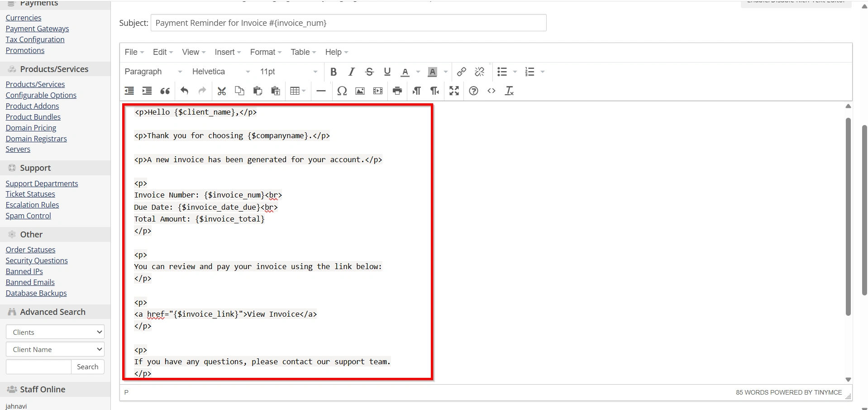
Task: Increase indent of the paragraph
Action: [147, 91]
